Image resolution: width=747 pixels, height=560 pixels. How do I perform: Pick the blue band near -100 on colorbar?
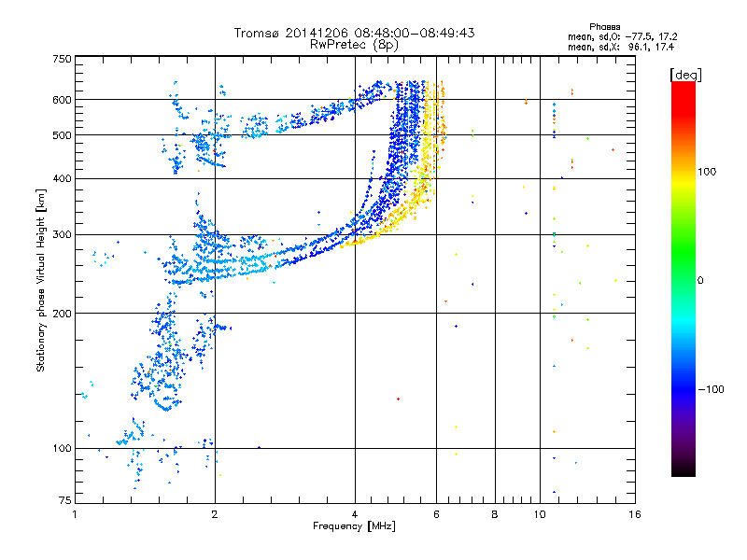[684, 388]
